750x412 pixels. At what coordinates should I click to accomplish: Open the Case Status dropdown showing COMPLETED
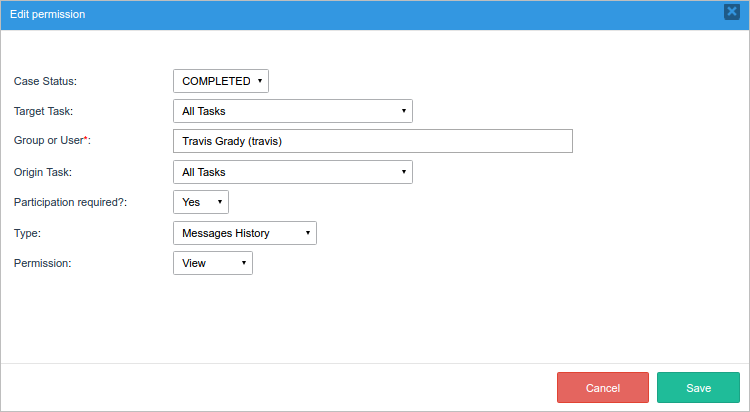click(x=221, y=81)
